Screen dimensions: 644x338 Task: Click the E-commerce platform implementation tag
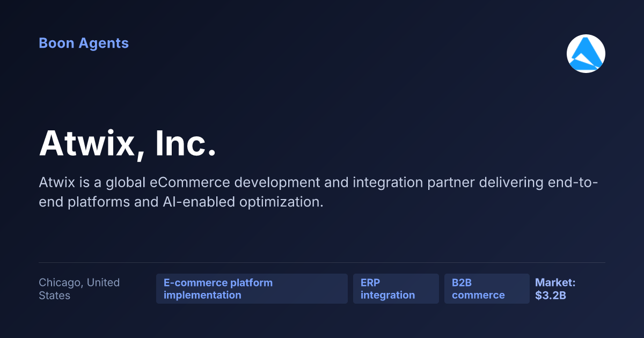(252, 289)
